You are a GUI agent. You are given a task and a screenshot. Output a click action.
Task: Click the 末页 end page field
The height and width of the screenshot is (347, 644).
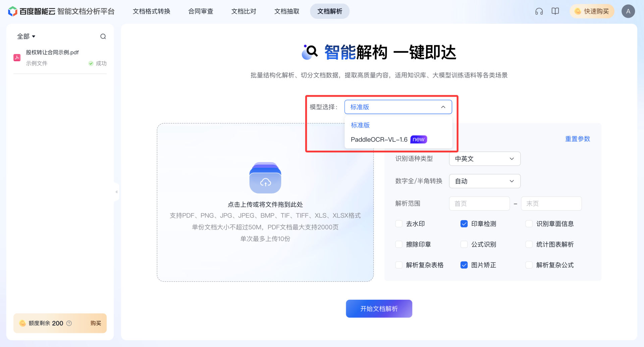click(x=551, y=204)
